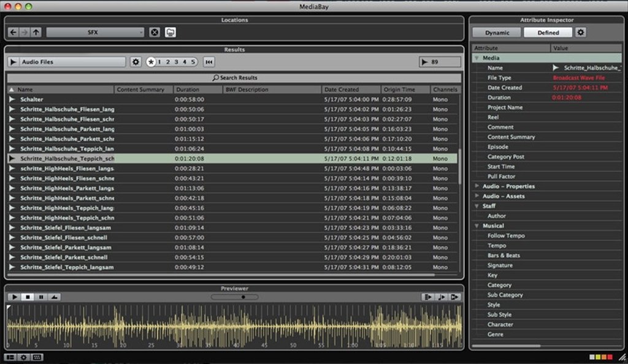
Task: Preview Schritte_Stiefel_Parkett_schnell via play icon
Action: (x=12, y=257)
